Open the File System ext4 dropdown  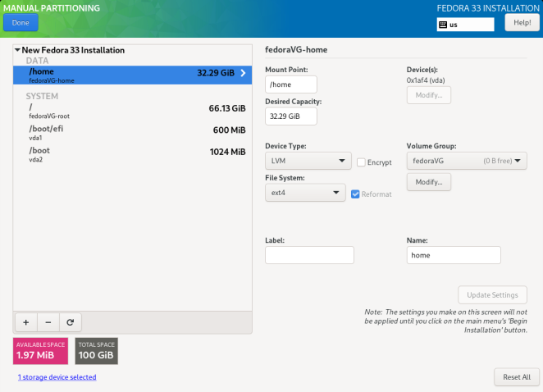[305, 193]
